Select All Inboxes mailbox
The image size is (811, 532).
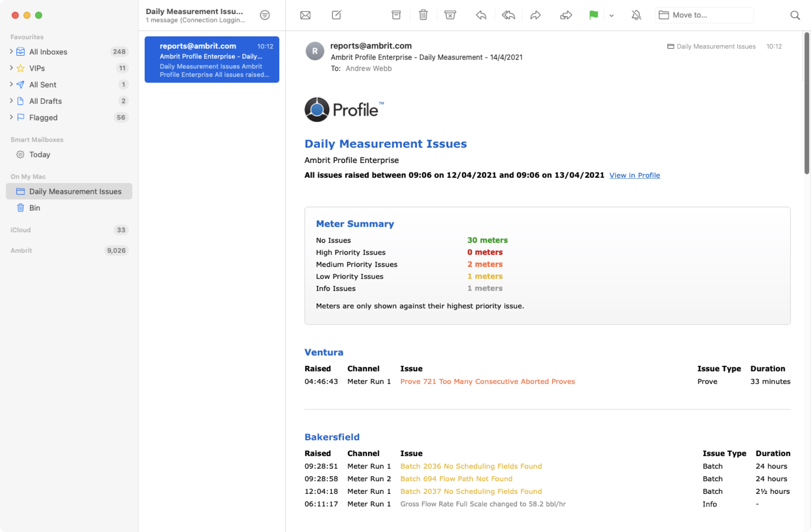point(69,52)
